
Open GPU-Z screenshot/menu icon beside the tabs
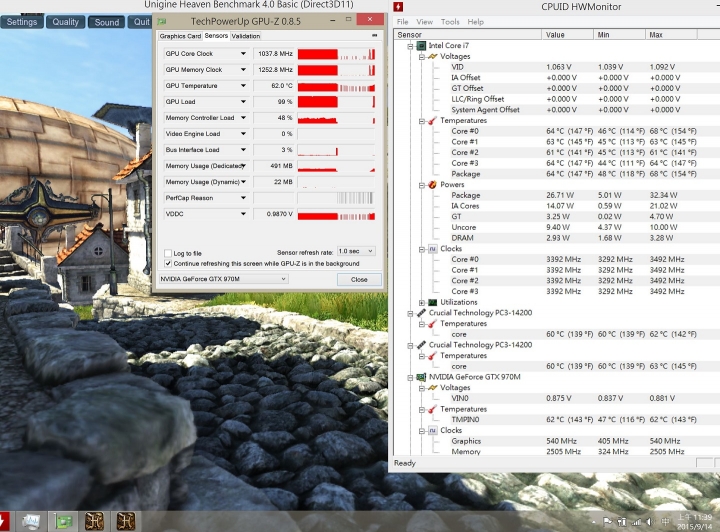pos(375,35)
